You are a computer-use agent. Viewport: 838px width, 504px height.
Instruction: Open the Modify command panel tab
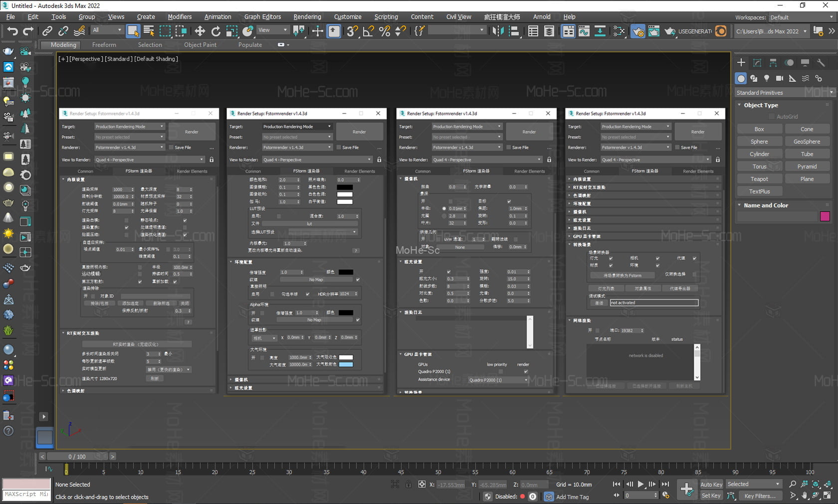(757, 63)
